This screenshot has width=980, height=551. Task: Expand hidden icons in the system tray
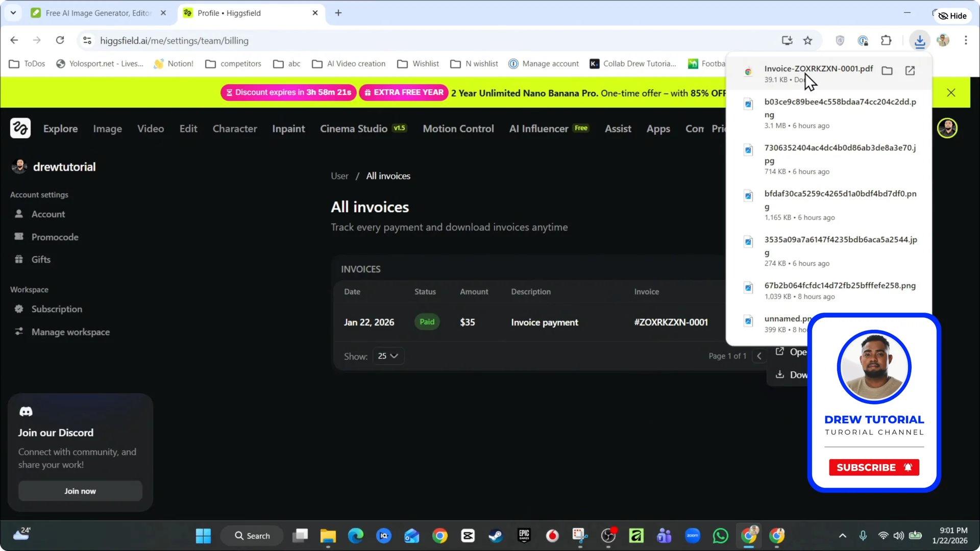click(843, 536)
